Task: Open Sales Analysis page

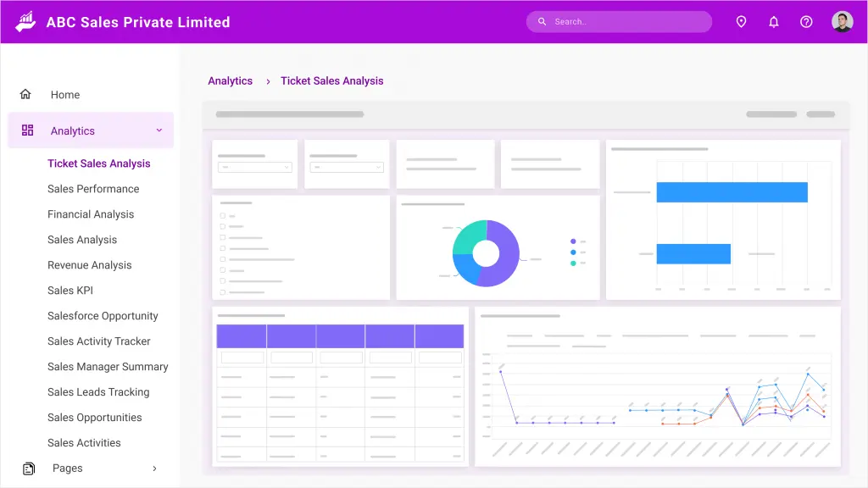Action: (x=82, y=240)
